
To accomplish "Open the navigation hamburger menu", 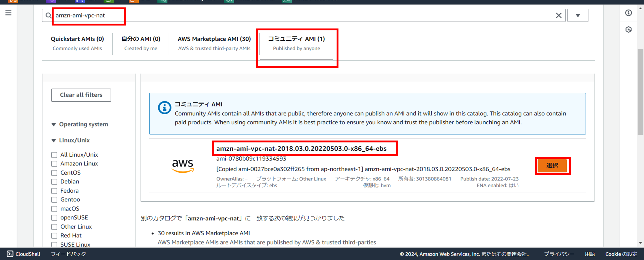I will point(9,13).
